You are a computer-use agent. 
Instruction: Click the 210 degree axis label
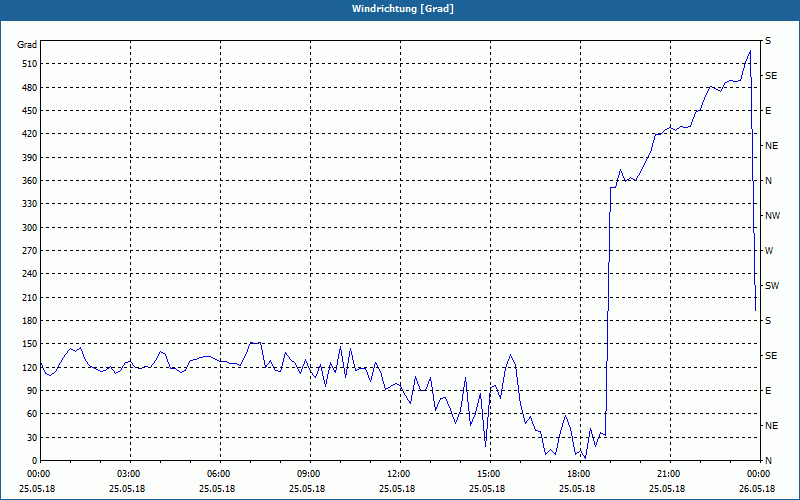30,297
